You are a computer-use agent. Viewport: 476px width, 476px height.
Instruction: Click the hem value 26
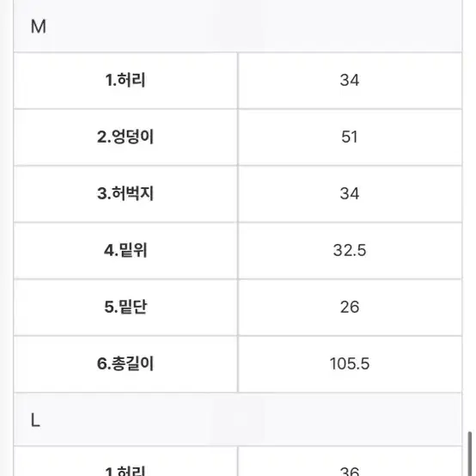pyautogui.click(x=350, y=307)
